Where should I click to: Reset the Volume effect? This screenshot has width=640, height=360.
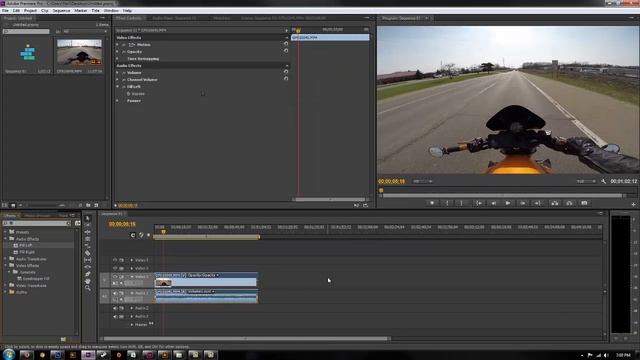(x=286, y=71)
